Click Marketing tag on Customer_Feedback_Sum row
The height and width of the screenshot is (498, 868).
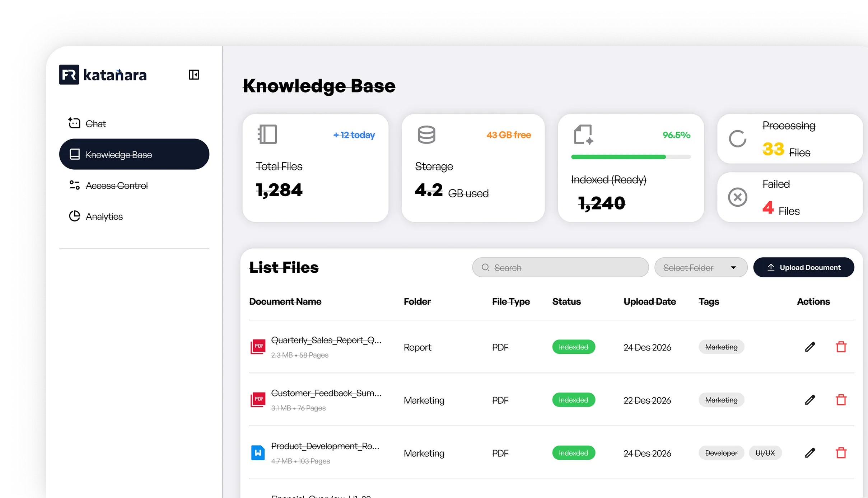pos(721,400)
